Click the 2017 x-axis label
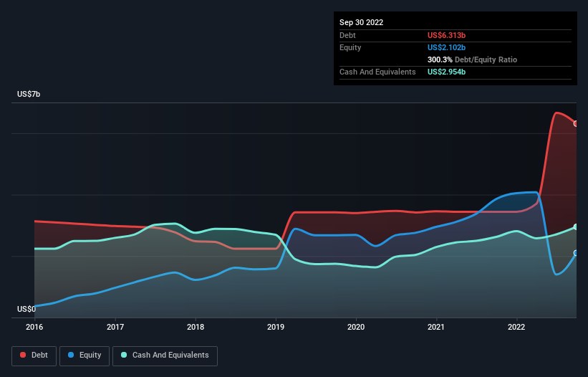Viewport: 588px width, 377px height. pos(115,327)
